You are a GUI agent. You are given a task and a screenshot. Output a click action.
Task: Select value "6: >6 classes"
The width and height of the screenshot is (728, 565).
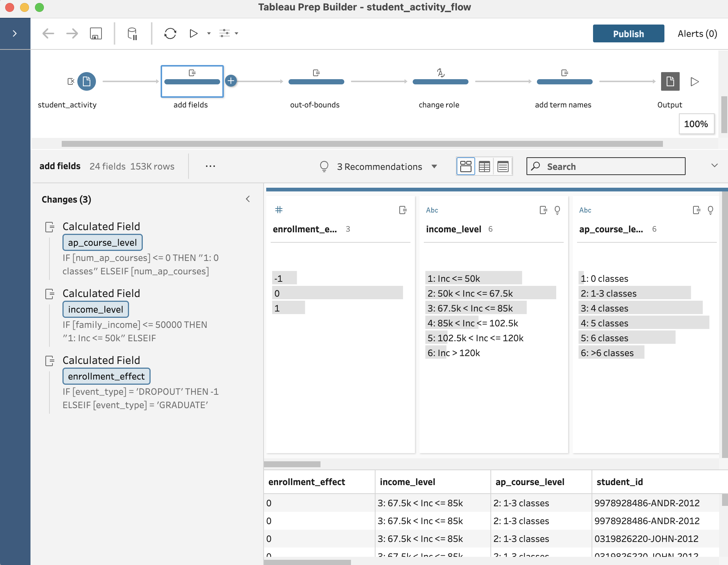[611, 352]
